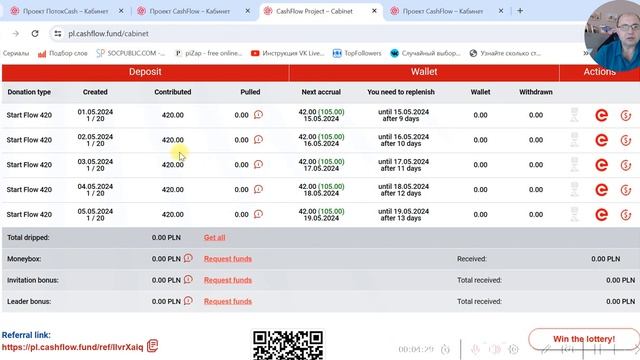This screenshot has width=640, height=360.
Task: Click the Total dripped label
Action: point(28,238)
